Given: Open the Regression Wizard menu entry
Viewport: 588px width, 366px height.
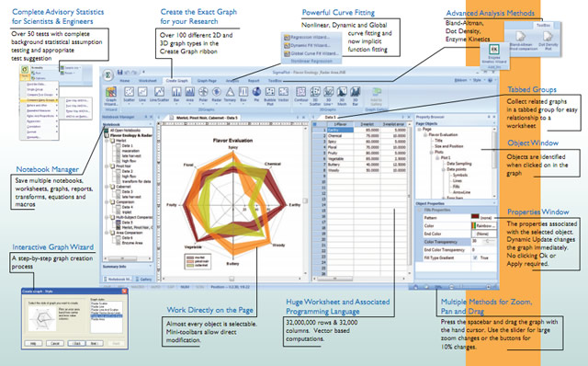Looking at the screenshot, I should [307, 37].
